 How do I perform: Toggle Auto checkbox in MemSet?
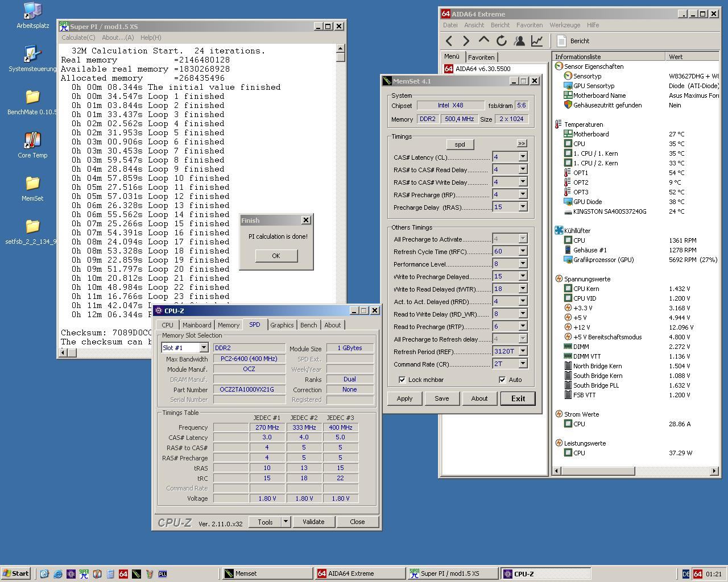pos(502,380)
